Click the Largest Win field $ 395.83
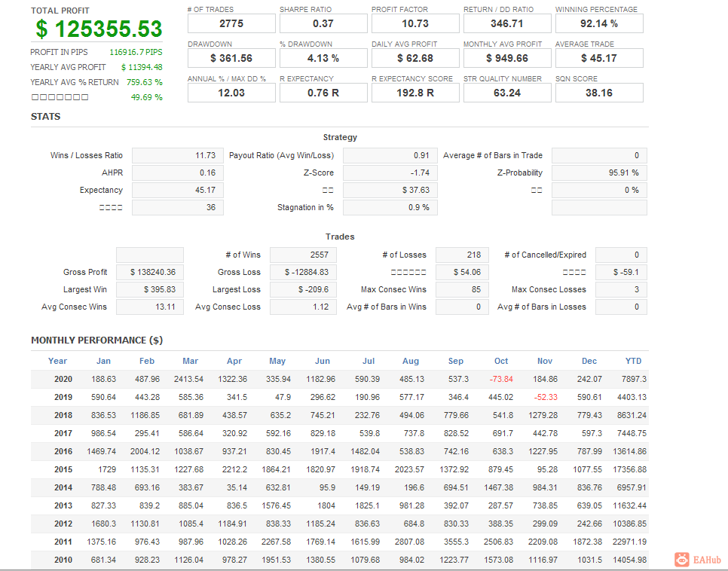Screen dimensions: 728x571 pyautogui.click(x=150, y=290)
